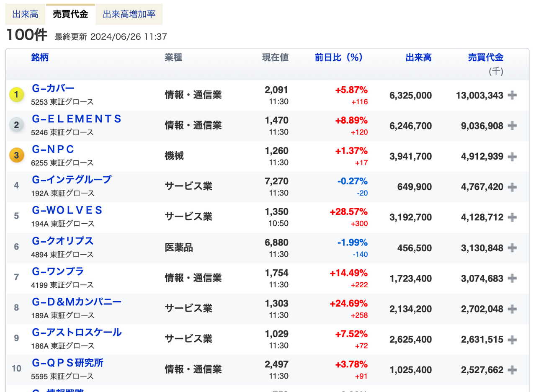Click the plus icon beside Ｇ－ＥＬＥＭＥＮＴＳ
This screenshot has width=536, height=392.
point(511,126)
